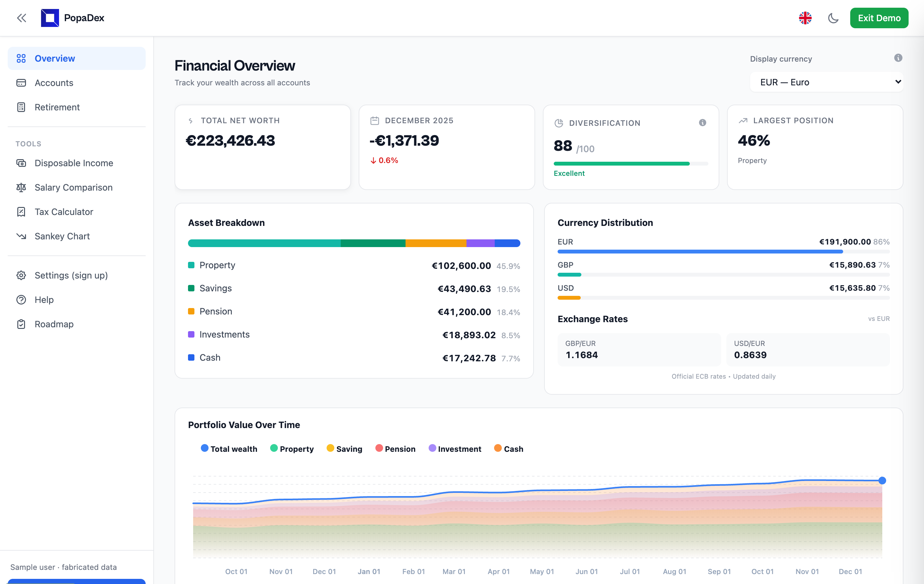Click the Diversification info icon
924x584 pixels.
coord(702,123)
